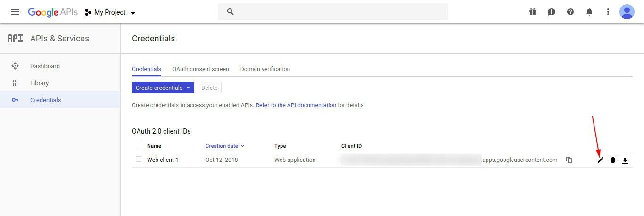Open the notifications bell

(589, 12)
